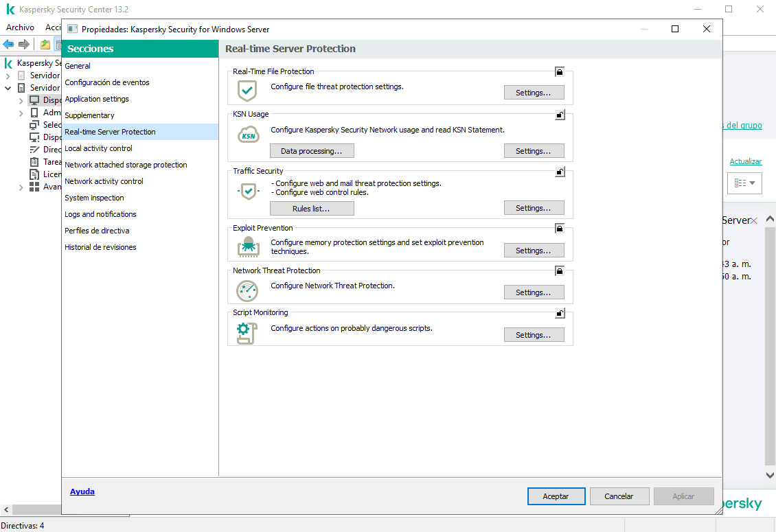
Task: Click the back arrow in main toolbar
Action: coord(8,45)
